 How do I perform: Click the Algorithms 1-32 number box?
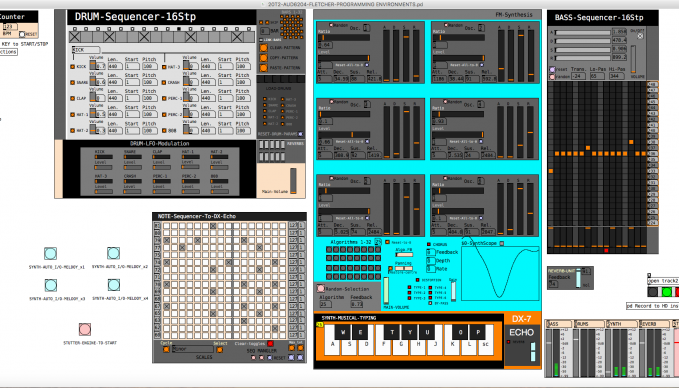(378, 242)
